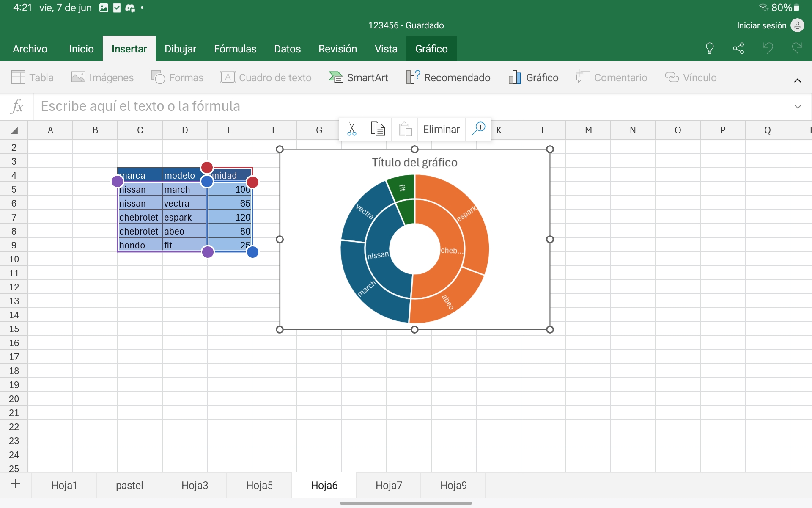
Task: Tap the Copy icon in popup
Action: tap(378, 129)
